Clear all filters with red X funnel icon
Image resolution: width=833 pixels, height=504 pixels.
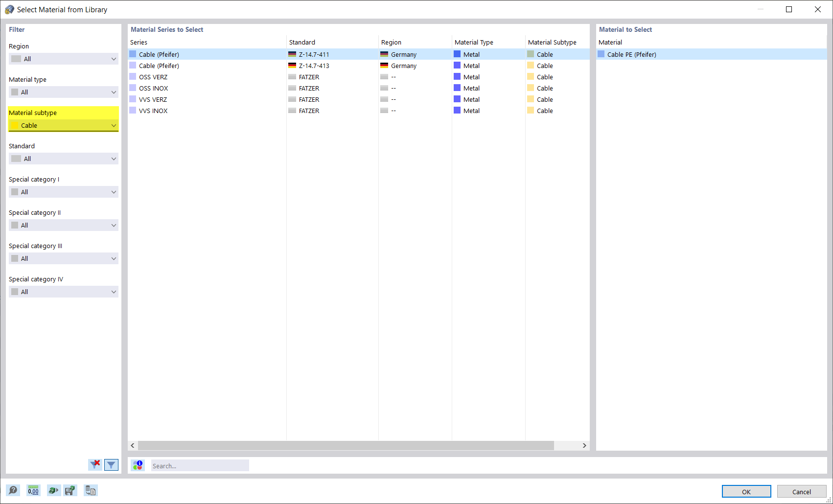click(x=95, y=464)
